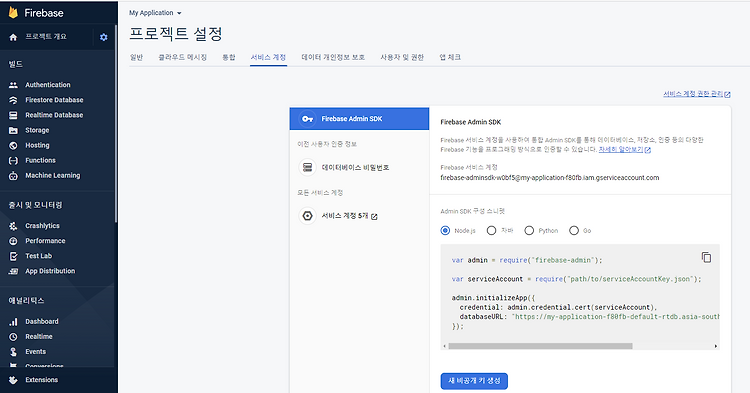Click the Dashboard bar chart icon
This screenshot has width=750, height=393.
tap(13, 322)
